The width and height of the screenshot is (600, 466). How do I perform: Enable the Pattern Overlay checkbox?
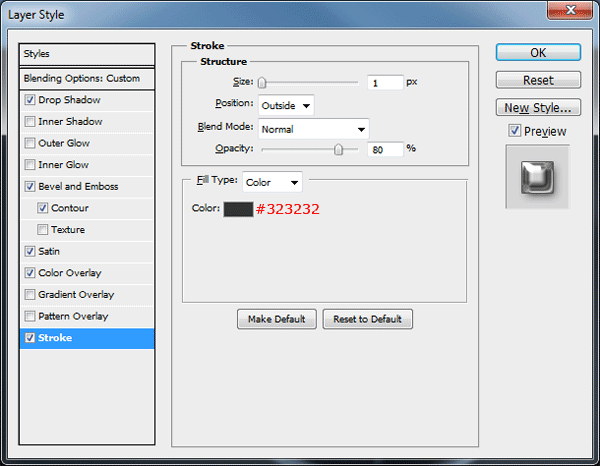coord(30,316)
